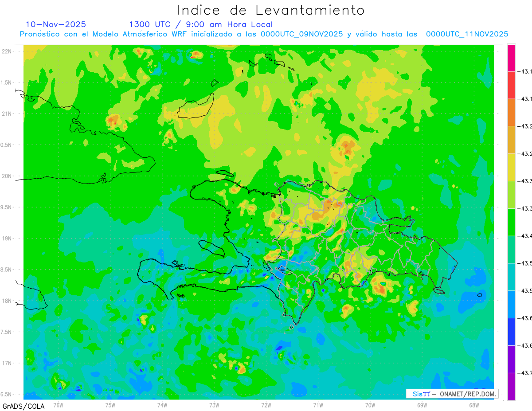Click the 'Pronostico con el Modelo Atmosferico WRF' line
This screenshot has width=532, height=411.
[264, 34]
